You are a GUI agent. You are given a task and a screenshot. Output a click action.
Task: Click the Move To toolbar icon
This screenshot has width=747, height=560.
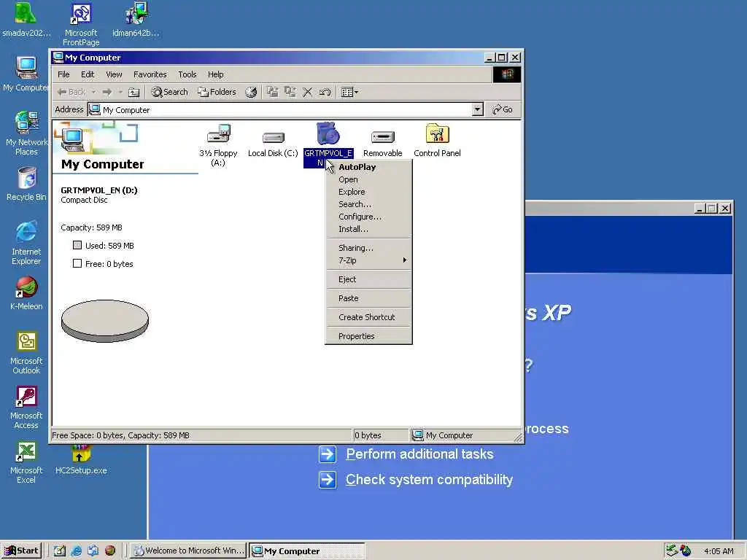tap(273, 92)
